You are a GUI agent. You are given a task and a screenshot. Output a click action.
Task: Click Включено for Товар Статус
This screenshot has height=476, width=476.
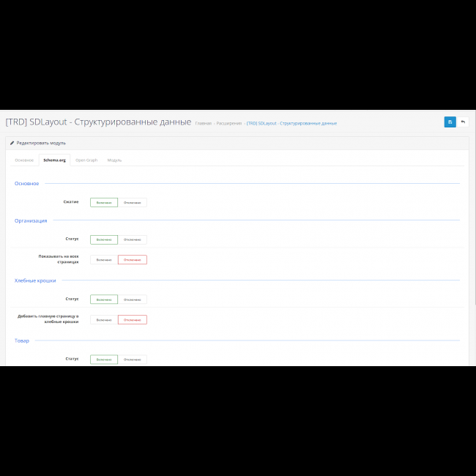104,360
